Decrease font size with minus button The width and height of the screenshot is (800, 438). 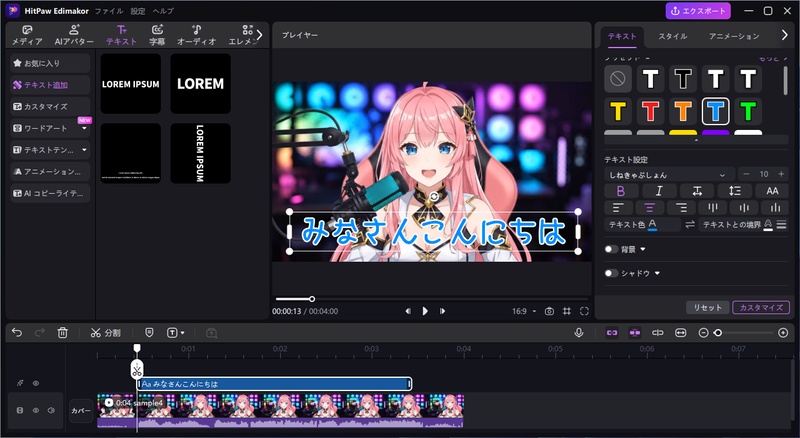746,175
